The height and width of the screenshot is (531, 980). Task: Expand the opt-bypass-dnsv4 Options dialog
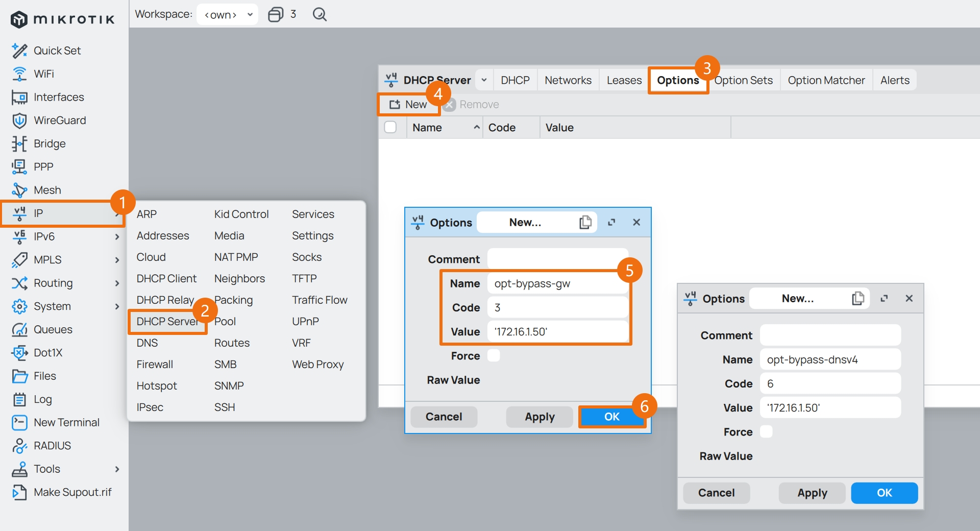pos(884,298)
